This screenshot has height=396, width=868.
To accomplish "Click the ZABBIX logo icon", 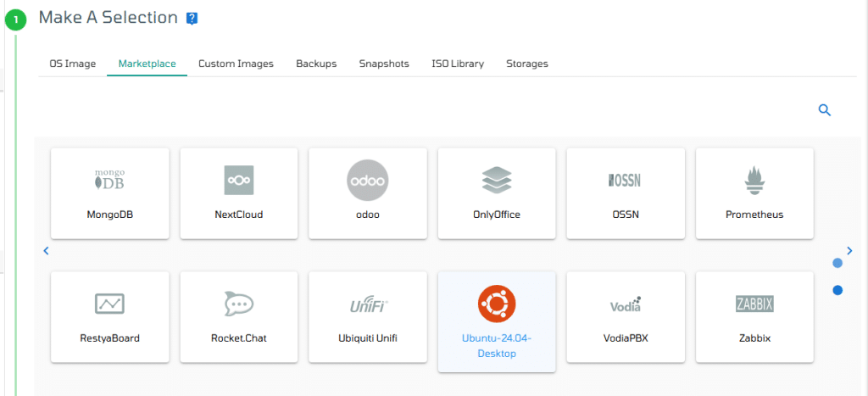I will point(754,304).
